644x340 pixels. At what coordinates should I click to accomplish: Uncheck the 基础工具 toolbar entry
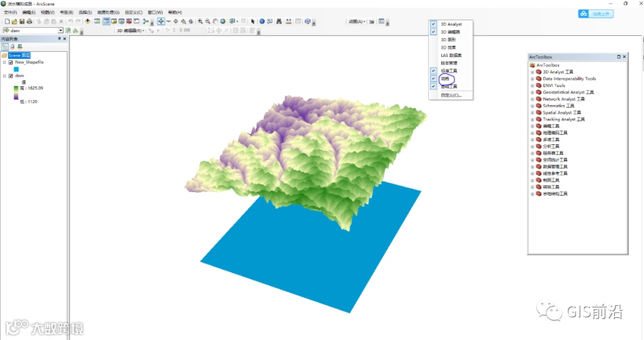pyautogui.click(x=434, y=86)
